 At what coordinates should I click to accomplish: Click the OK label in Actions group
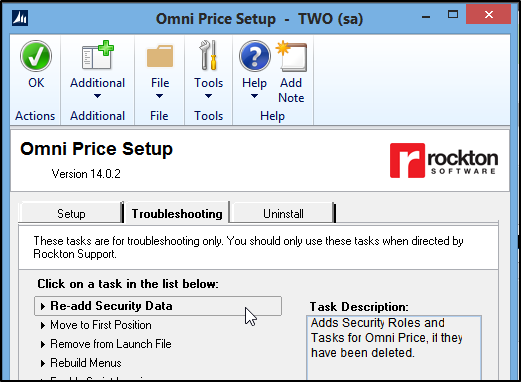[36, 83]
